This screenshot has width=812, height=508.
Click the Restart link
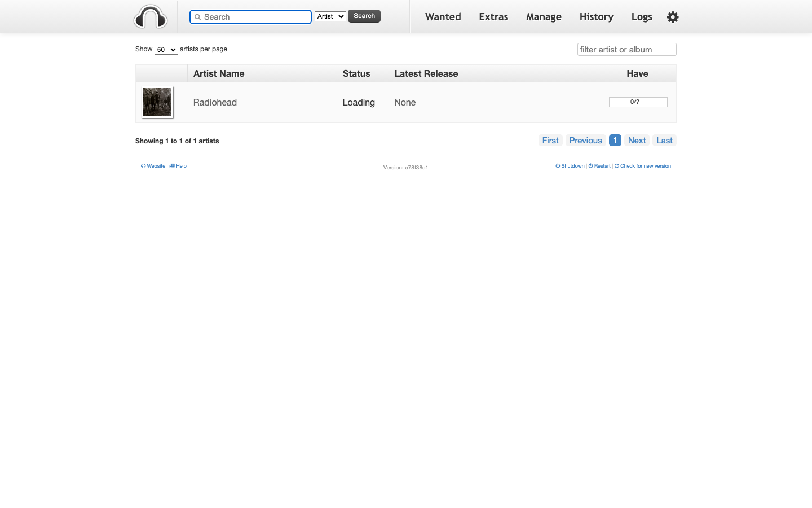599,166
